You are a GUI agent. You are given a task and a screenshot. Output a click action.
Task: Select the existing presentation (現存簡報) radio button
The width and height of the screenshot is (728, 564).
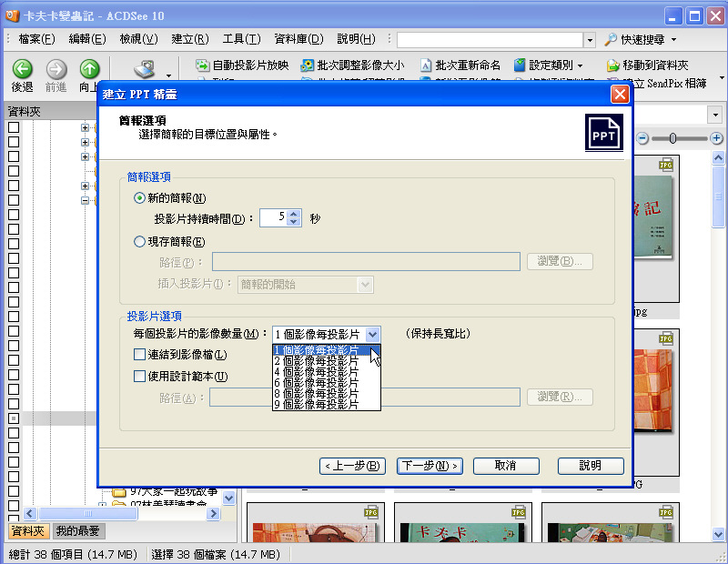pyautogui.click(x=139, y=242)
